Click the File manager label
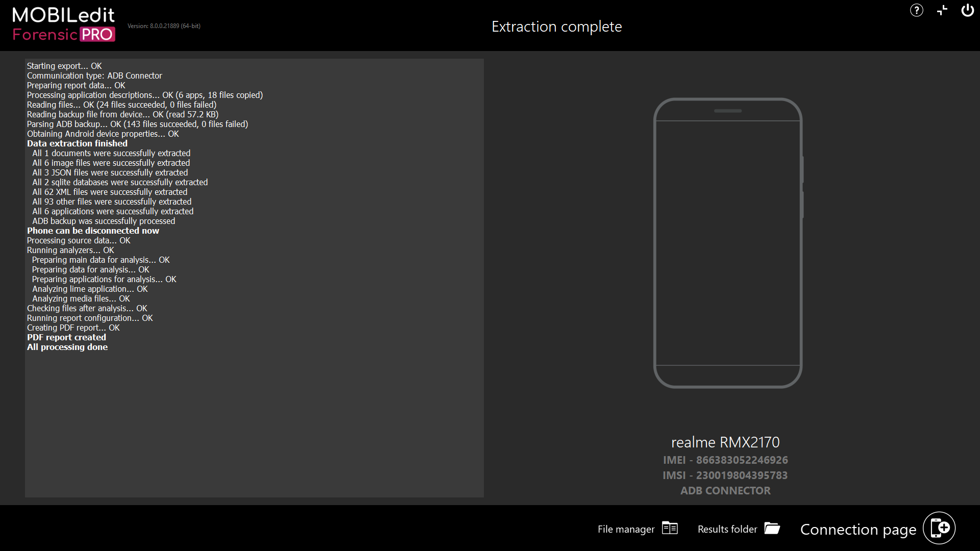980x551 pixels. click(x=626, y=529)
